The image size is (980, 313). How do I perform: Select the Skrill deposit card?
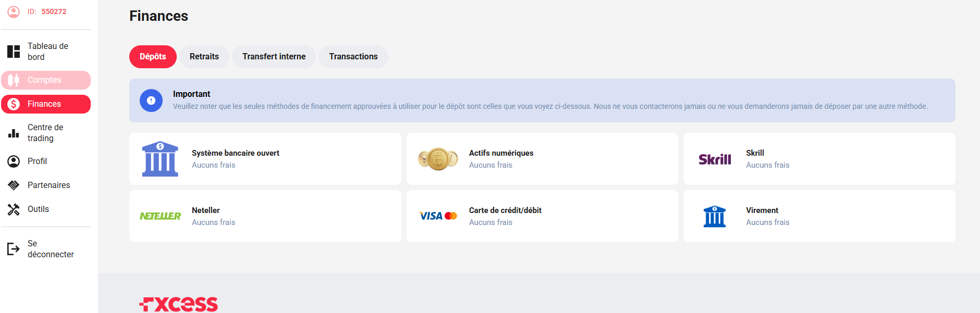819,159
